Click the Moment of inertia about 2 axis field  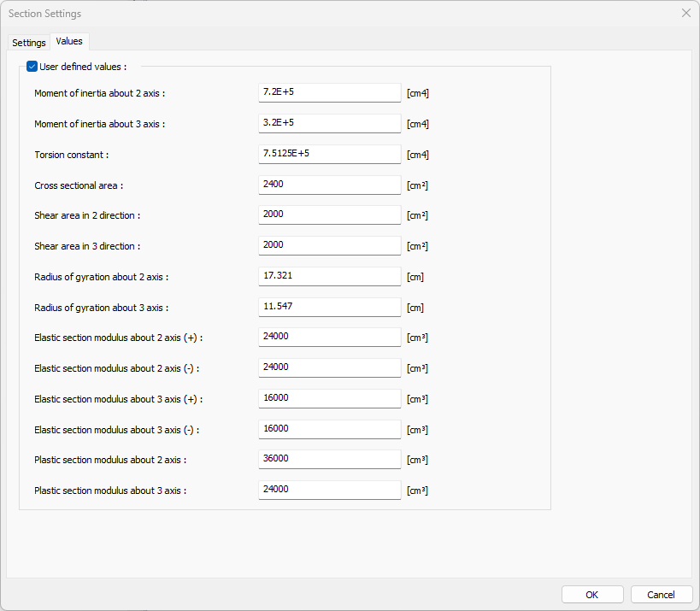329,92
